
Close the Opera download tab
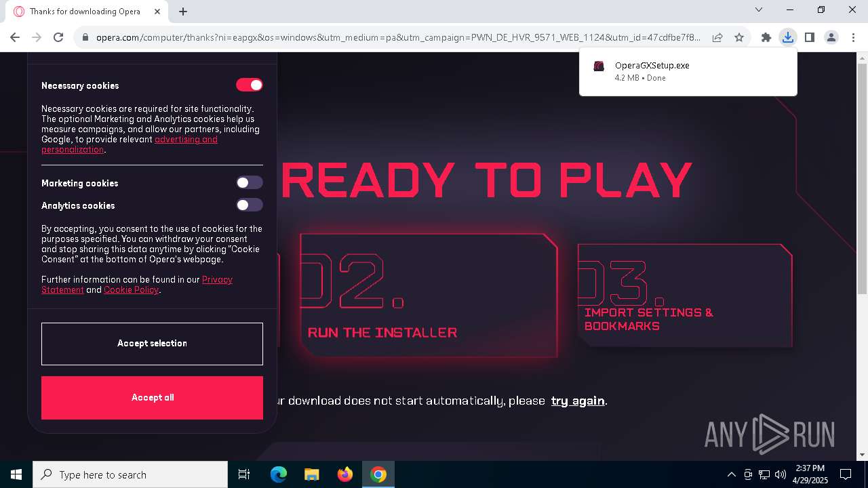point(158,12)
